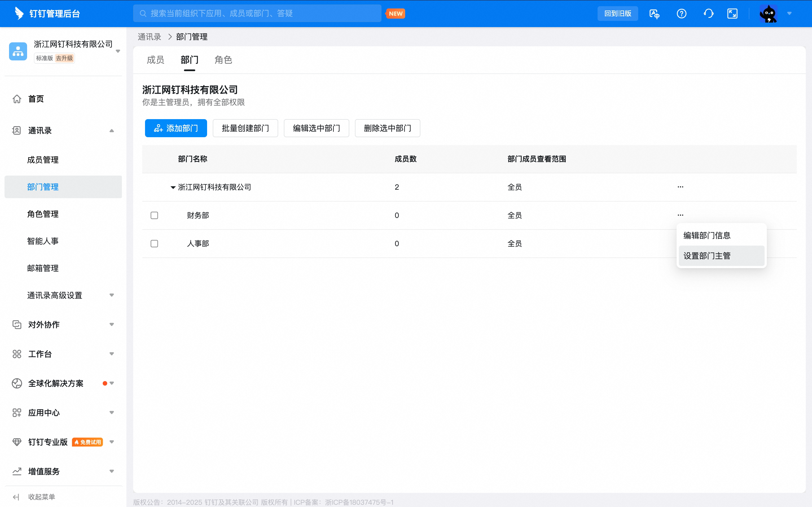Click the 通讯录 breadcrumb link
812x507 pixels.
click(150, 36)
